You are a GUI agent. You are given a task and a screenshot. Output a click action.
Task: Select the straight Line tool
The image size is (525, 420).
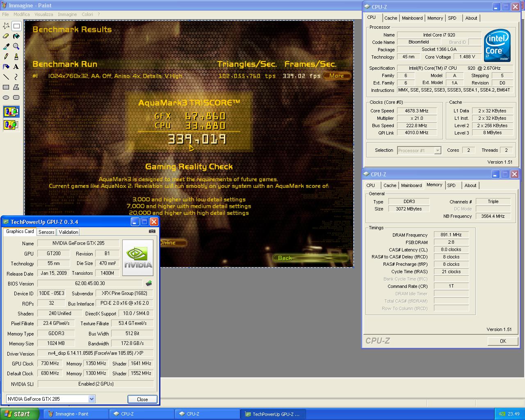6,77
